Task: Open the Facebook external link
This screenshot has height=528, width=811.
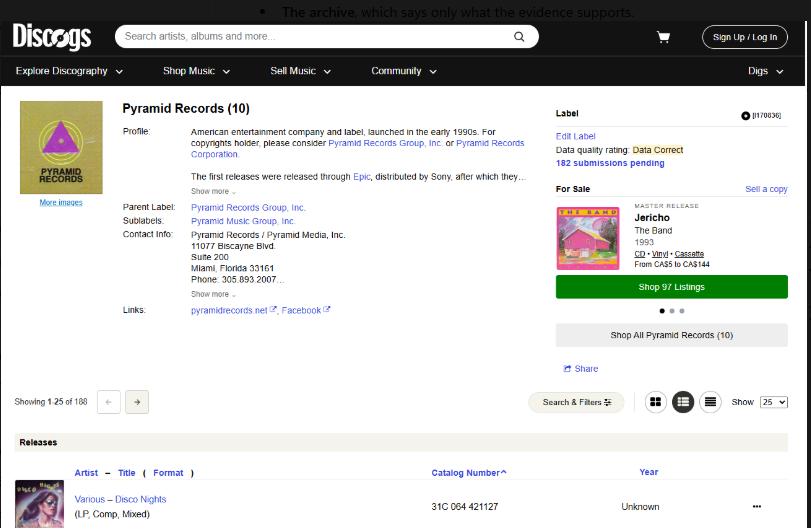Action: [x=306, y=310]
